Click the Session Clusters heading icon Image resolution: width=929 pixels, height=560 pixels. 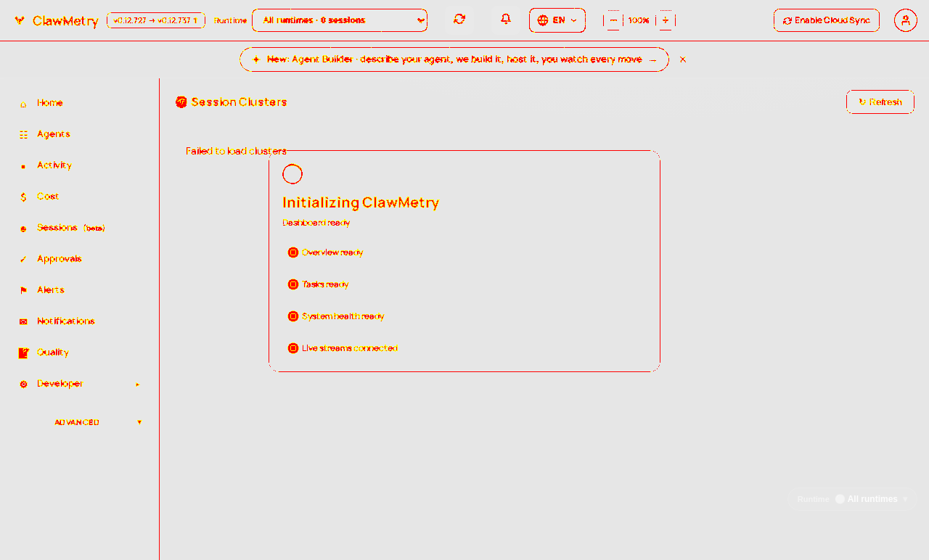point(181,102)
